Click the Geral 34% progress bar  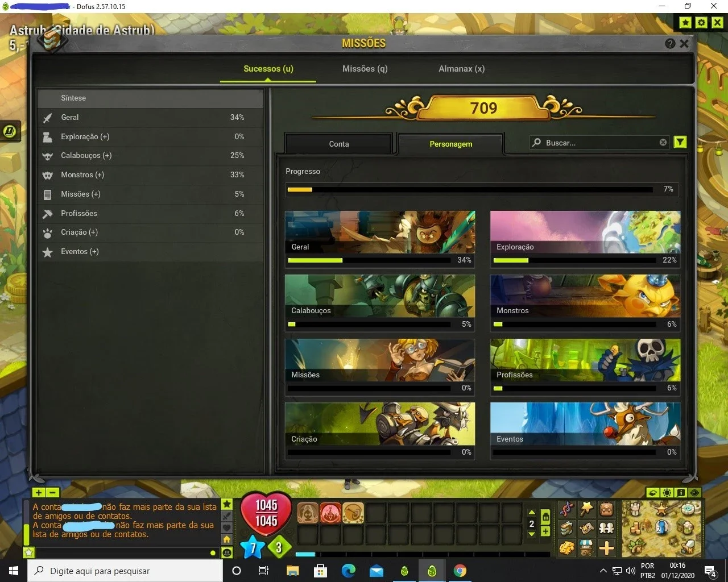(x=370, y=260)
